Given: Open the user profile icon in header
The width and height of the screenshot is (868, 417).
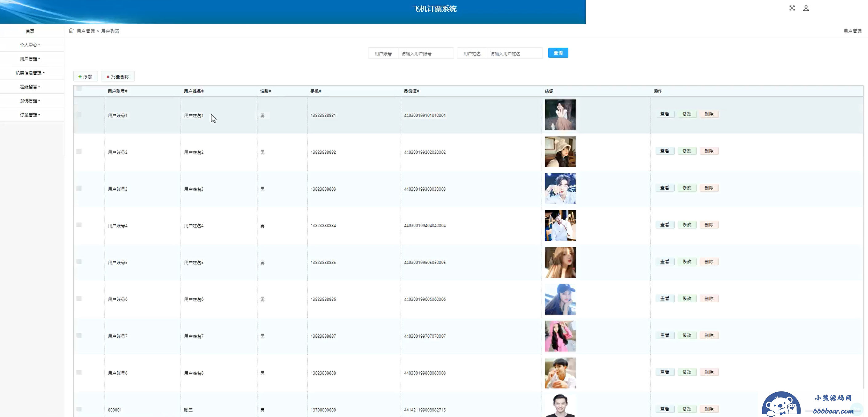Looking at the screenshot, I should coord(806,8).
